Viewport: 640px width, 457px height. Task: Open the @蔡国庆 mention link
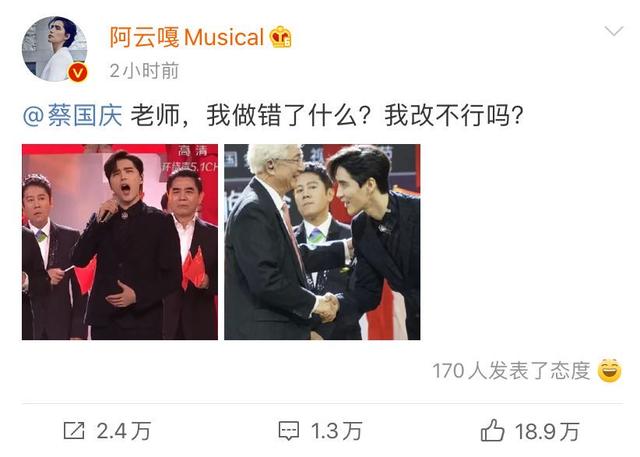[73, 116]
